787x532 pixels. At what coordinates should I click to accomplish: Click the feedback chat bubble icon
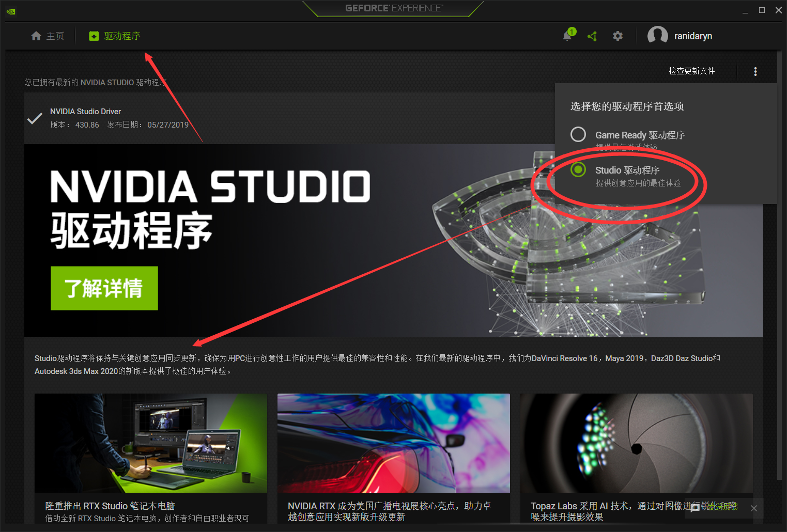pos(695,508)
